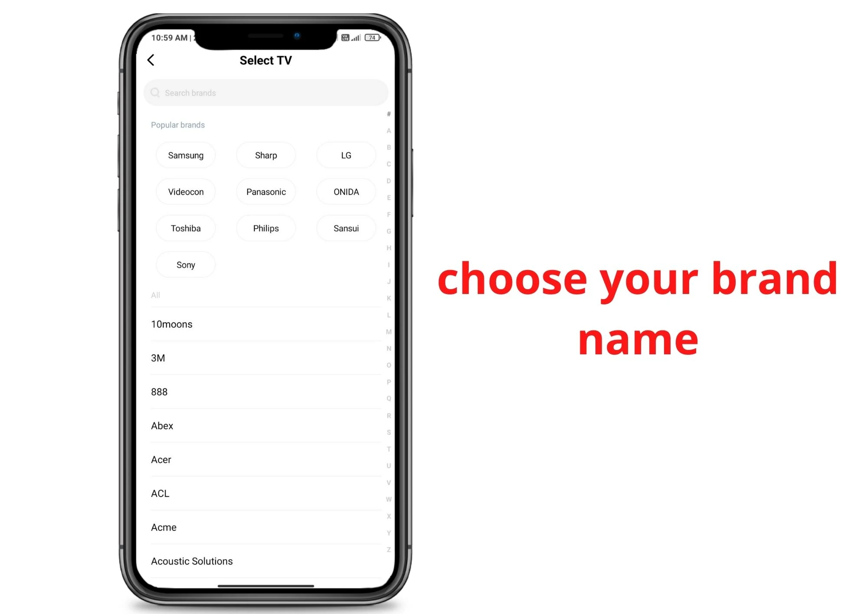Viewport: 868px width, 614px height.
Task: Tap the Sony brand icon
Action: tap(187, 264)
